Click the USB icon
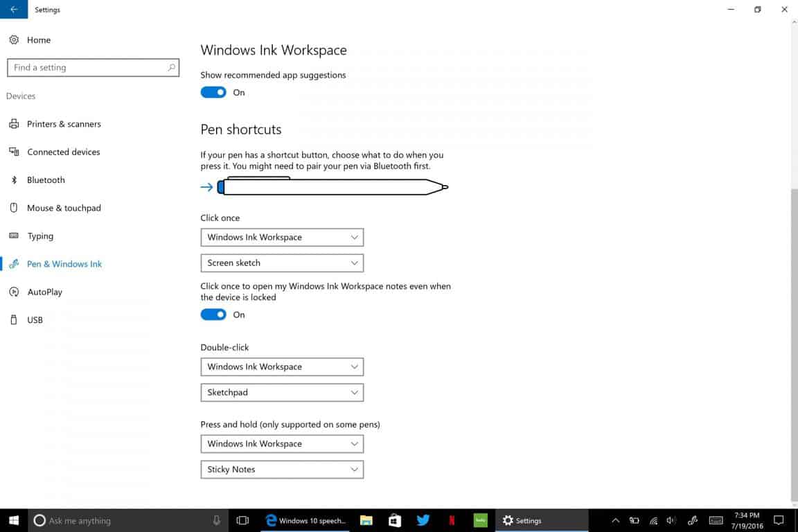Viewport: 798px width, 532px height. point(14,320)
